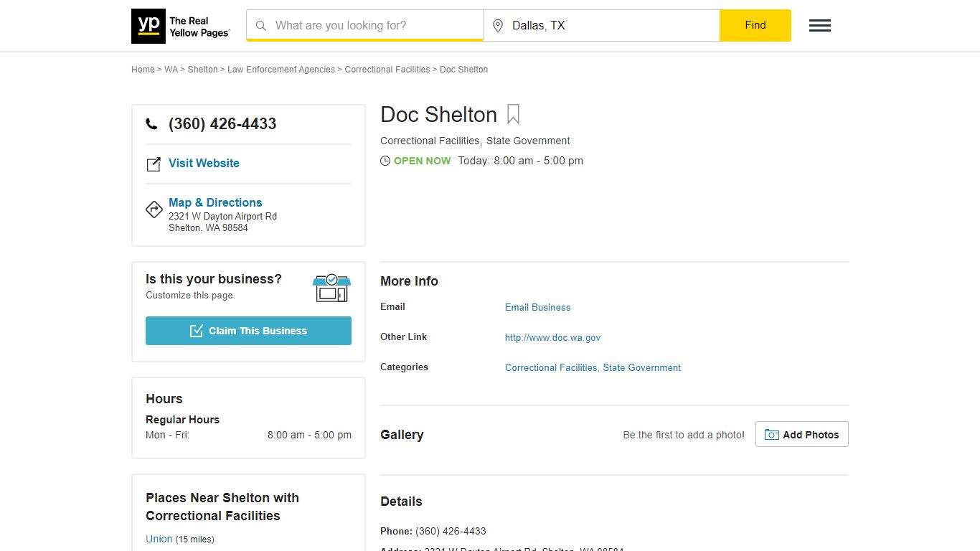Bookmark Doc Shelton with the ribbon icon
Viewport: 980px width, 551px height.
point(513,115)
